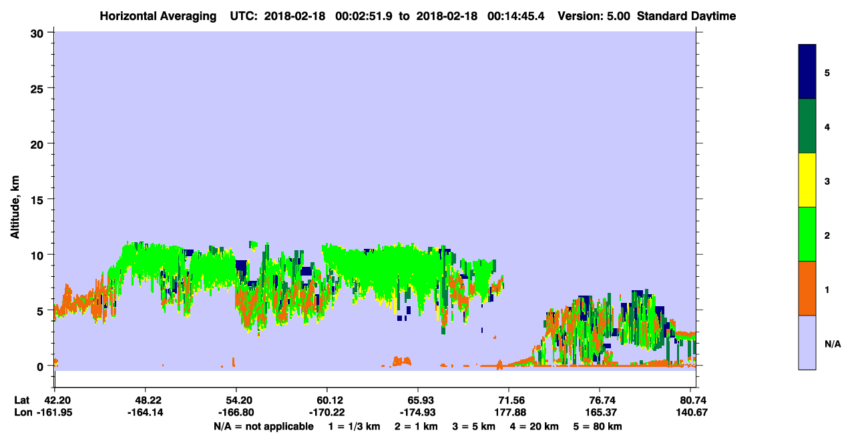Click latitude value 80.74
868x445 pixels.
[x=692, y=400]
